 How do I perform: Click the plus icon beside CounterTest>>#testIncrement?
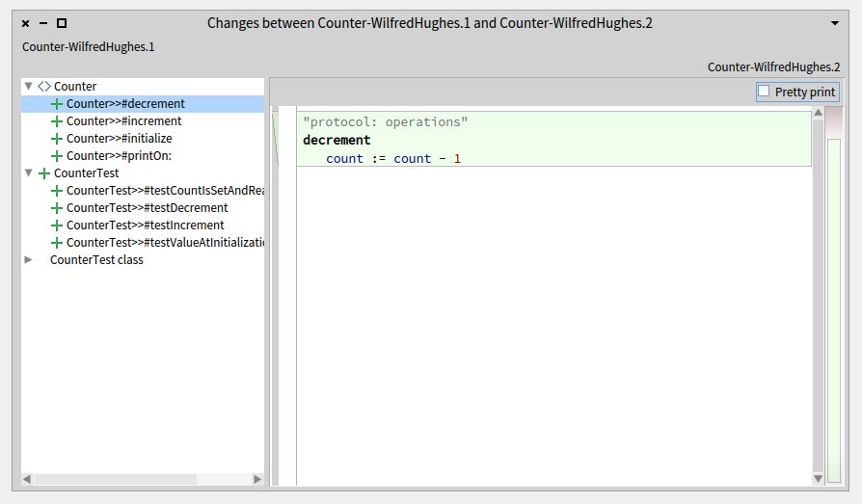click(x=57, y=225)
